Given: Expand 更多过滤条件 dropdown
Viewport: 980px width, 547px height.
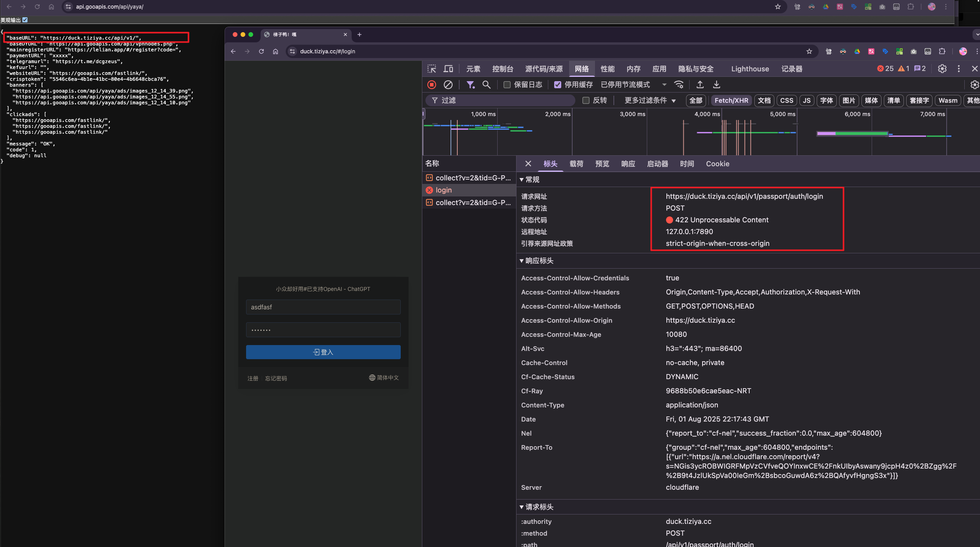Looking at the screenshot, I should click(650, 100).
